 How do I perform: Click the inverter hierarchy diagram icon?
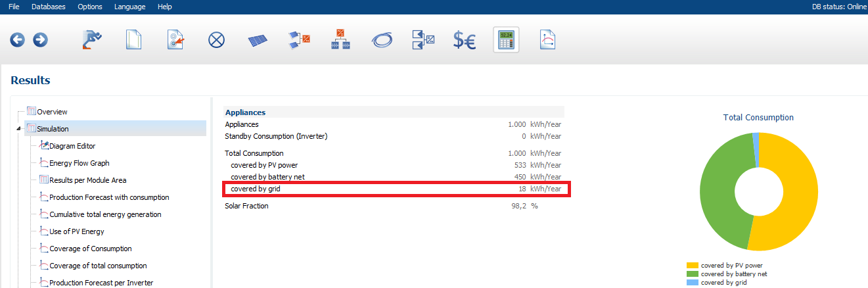[x=340, y=40]
